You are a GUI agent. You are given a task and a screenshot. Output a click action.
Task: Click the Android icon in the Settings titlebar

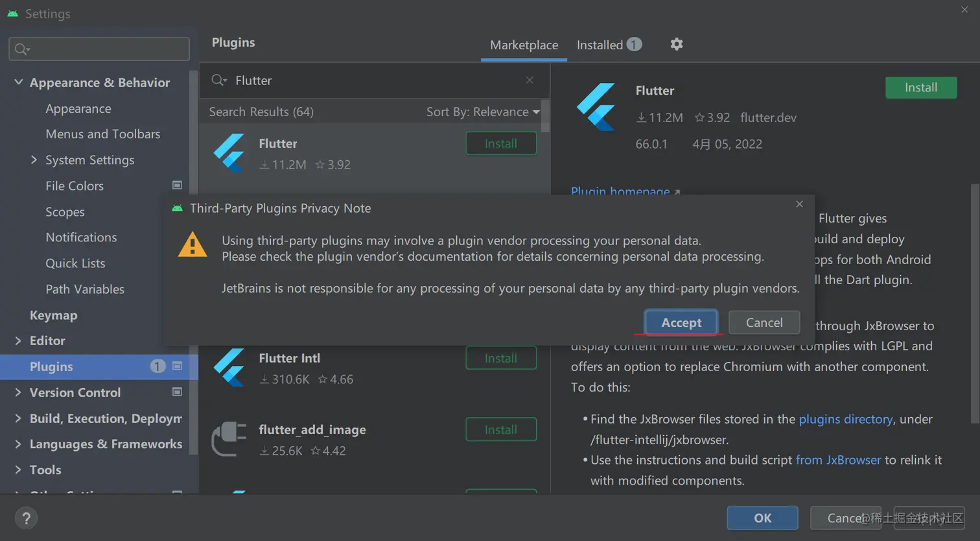pyautogui.click(x=12, y=12)
